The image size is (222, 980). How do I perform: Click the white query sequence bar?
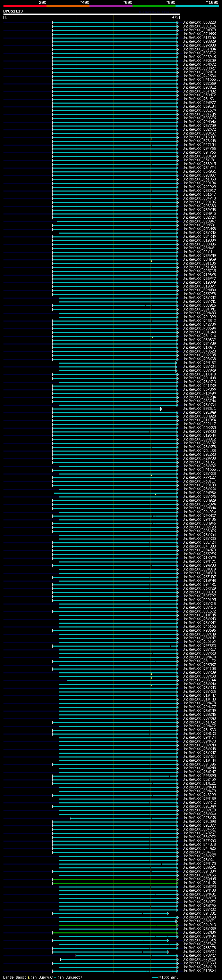[x=92, y=14]
